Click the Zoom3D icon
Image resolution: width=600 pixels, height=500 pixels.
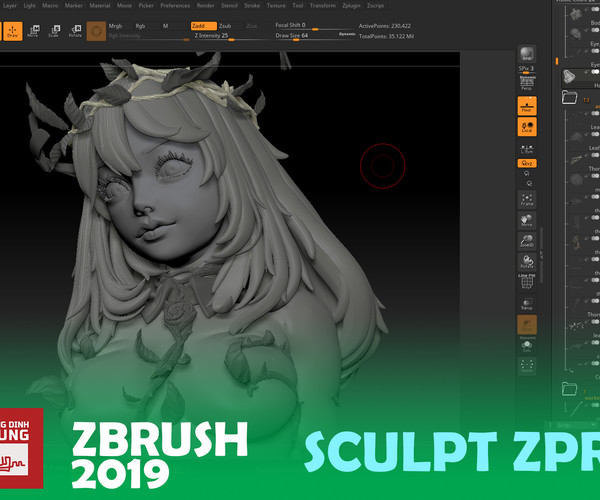click(x=527, y=241)
